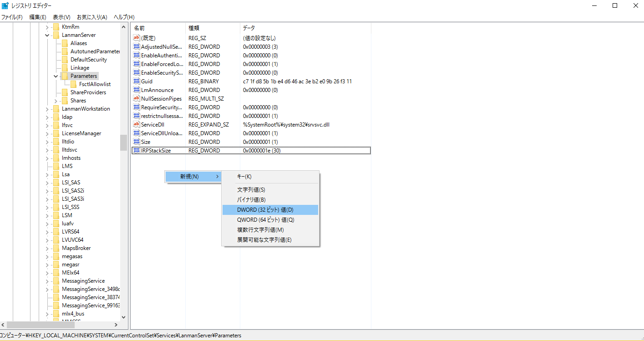Viewport: 644px width, 341px height.
Task: Click the FsctlAllowlist folder icon
Action: click(73, 84)
